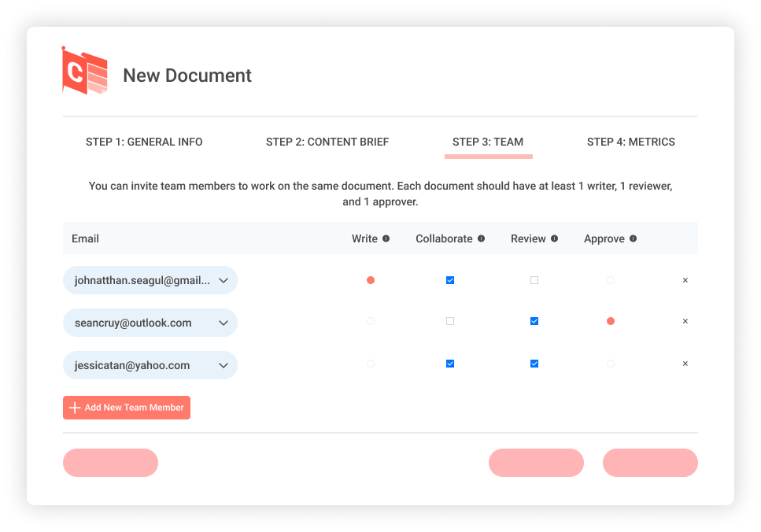The height and width of the screenshot is (532, 761).
Task: Remove seancruy@outlook.com from the team
Action: click(685, 321)
